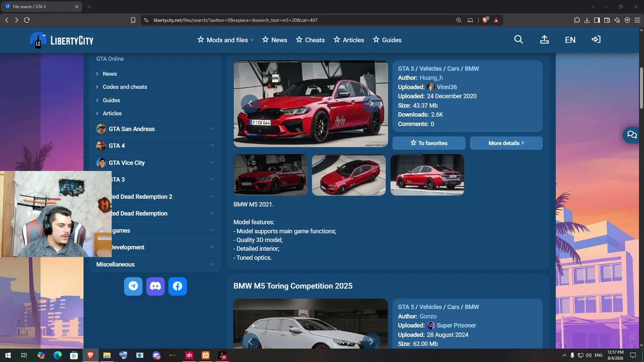This screenshot has width=644, height=362.
Task: Open the Facebook social link
Action: 178,286
